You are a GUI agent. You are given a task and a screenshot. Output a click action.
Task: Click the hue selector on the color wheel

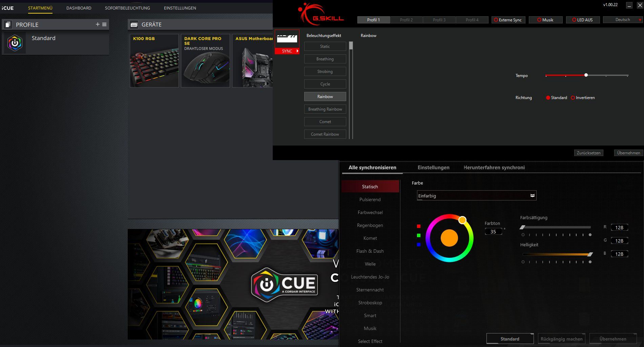[462, 220]
